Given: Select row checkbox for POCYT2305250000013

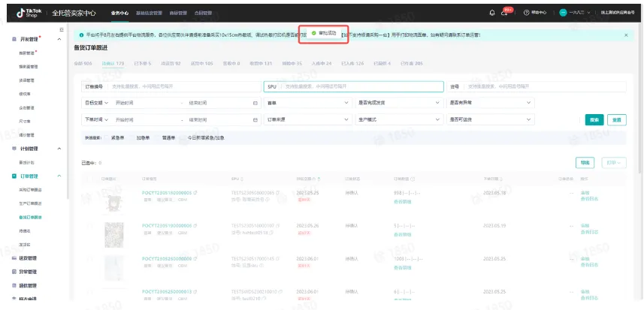Looking at the screenshot, I should point(89,291).
